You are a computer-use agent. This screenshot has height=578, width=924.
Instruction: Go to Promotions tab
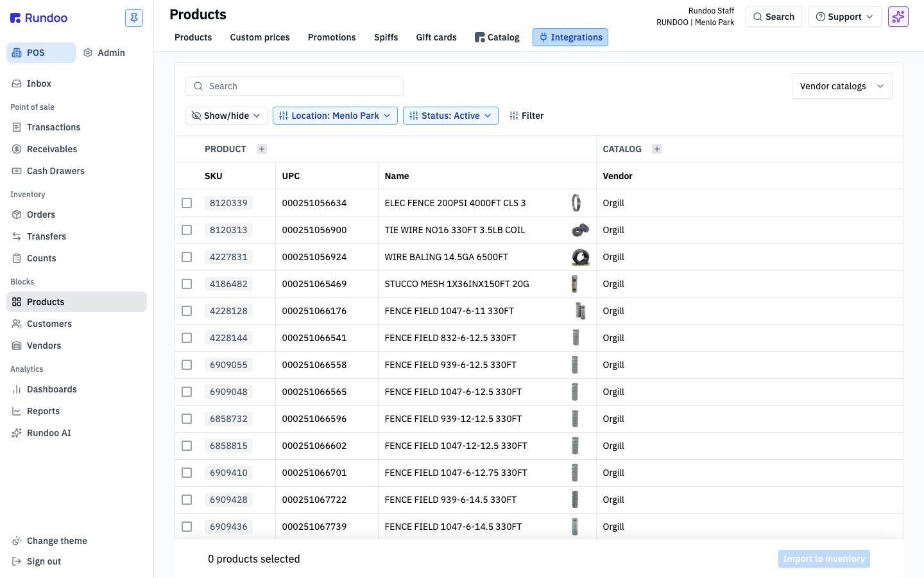[x=332, y=37]
